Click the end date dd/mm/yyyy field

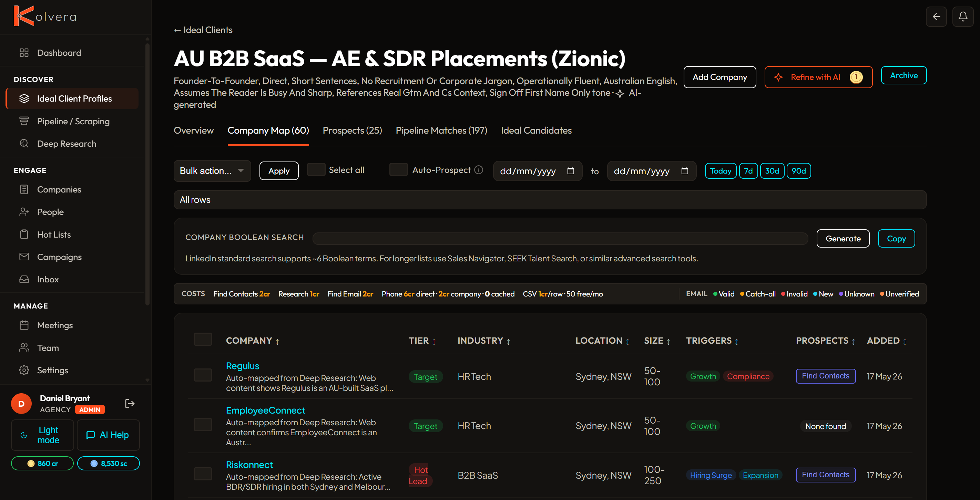coord(652,171)
